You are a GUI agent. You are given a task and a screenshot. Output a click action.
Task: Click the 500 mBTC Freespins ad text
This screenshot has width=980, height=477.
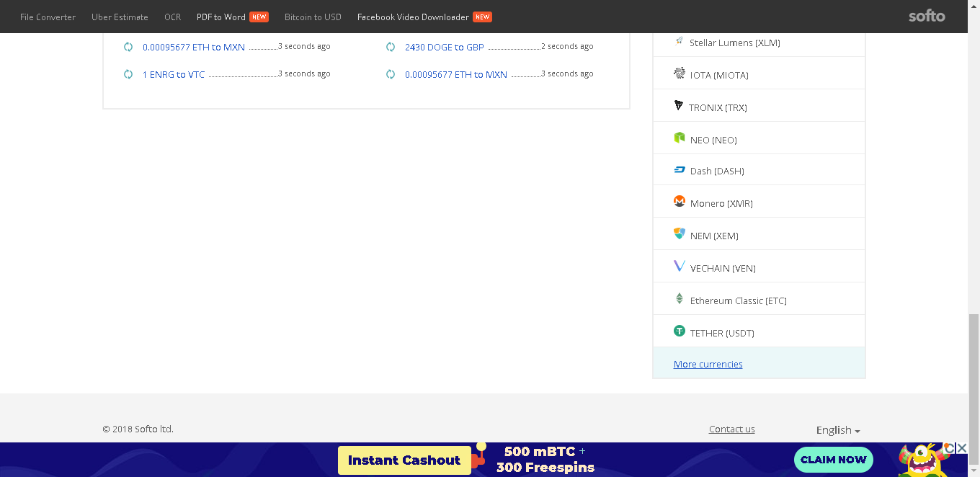[x=545, y=460]
